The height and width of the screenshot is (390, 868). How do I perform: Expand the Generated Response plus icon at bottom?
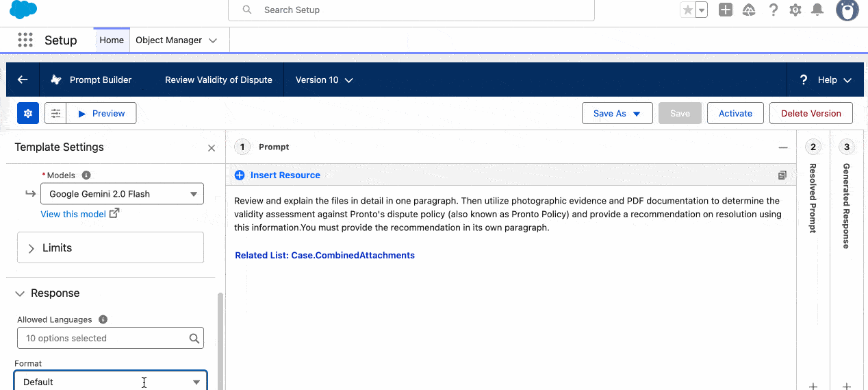click(847, 386)
